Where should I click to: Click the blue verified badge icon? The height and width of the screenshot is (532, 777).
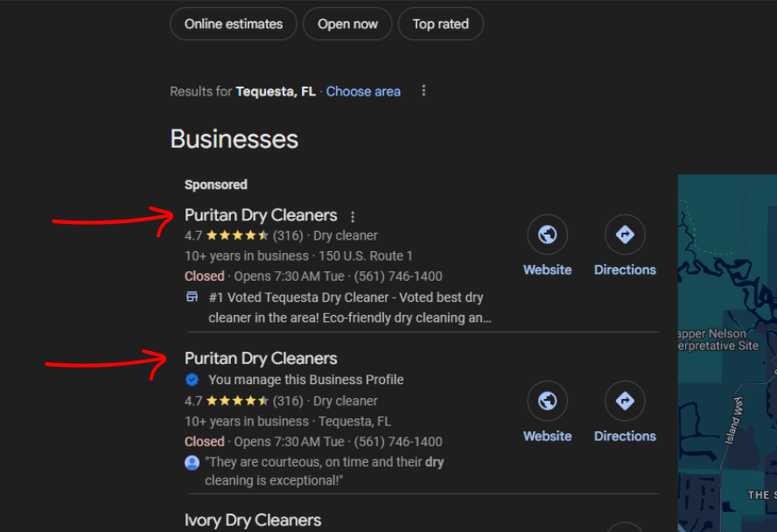coord(192,380)
